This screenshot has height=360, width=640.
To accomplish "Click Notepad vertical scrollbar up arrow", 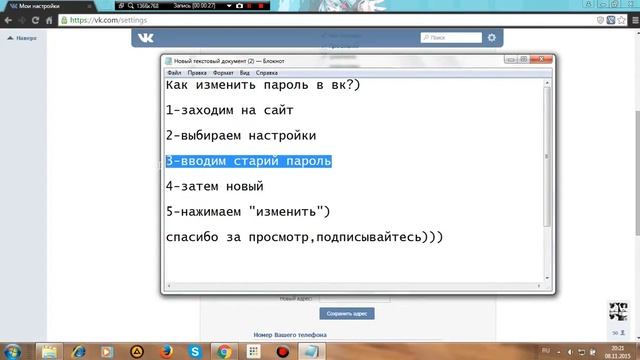I will point(547,83).
